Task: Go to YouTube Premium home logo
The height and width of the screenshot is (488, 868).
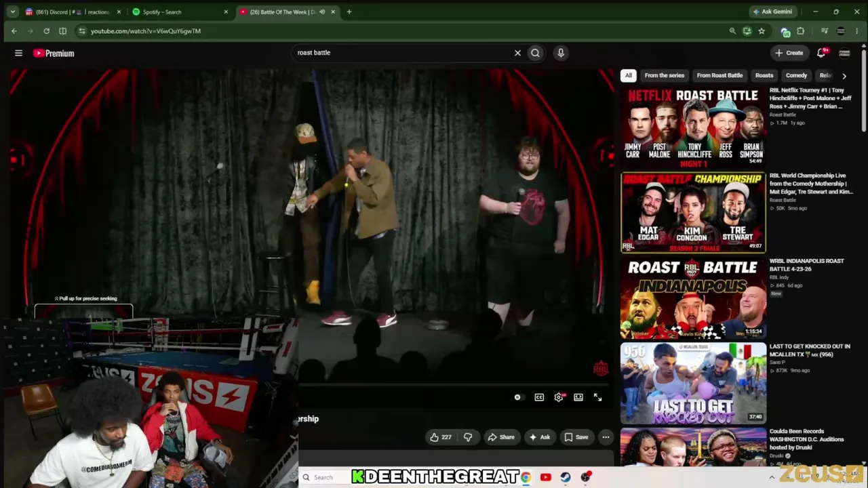Action: [54, 53]
